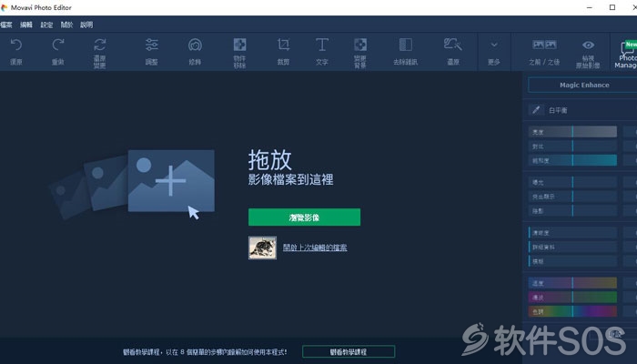Pick the white balance (白平衡) eyedropper
This screenshot has height=364, width=637.
tap(536, 110)
